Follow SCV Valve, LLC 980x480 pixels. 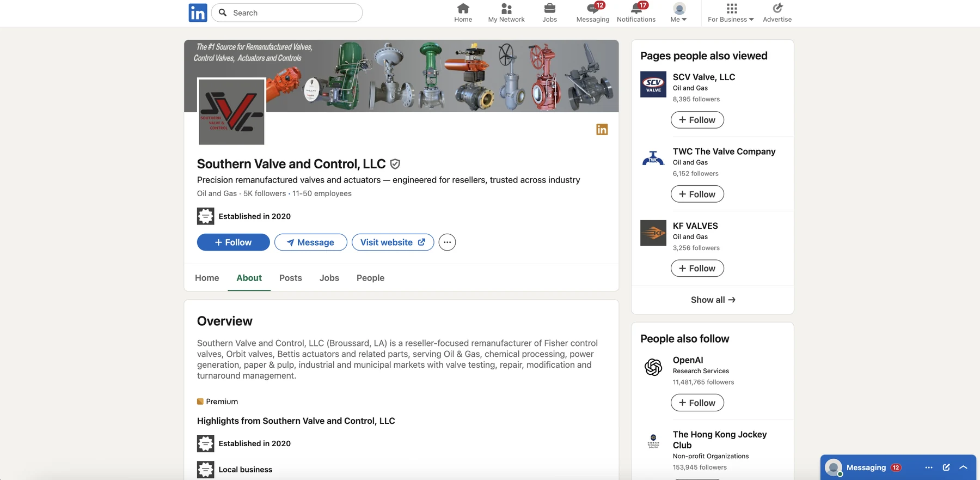pyautogui.click(x=697, y=120)
